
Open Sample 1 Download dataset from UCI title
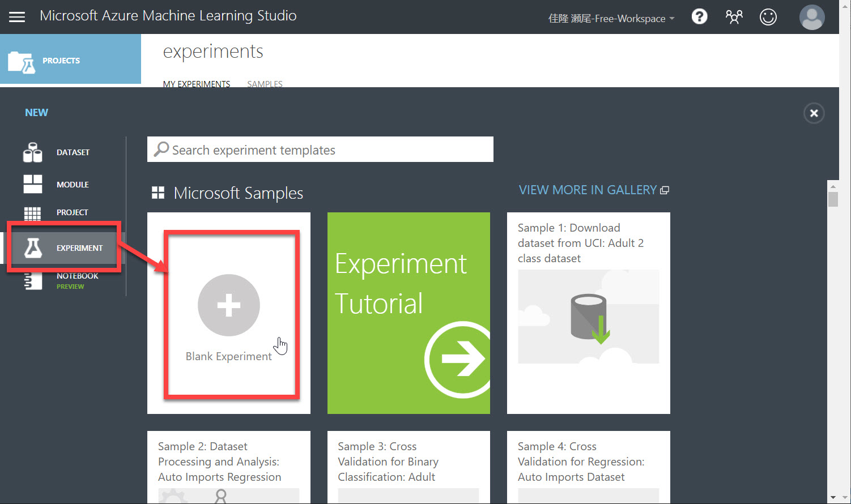[x=581, y=243]
